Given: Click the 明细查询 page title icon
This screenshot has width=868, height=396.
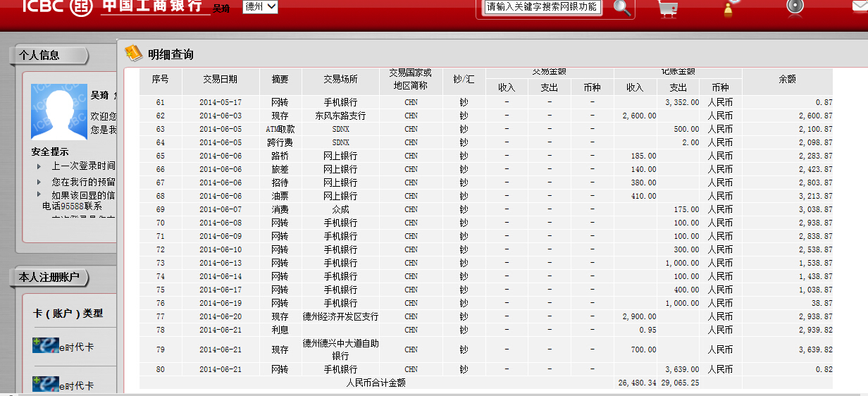Looking at the screenshot, I should pos(133,54).
